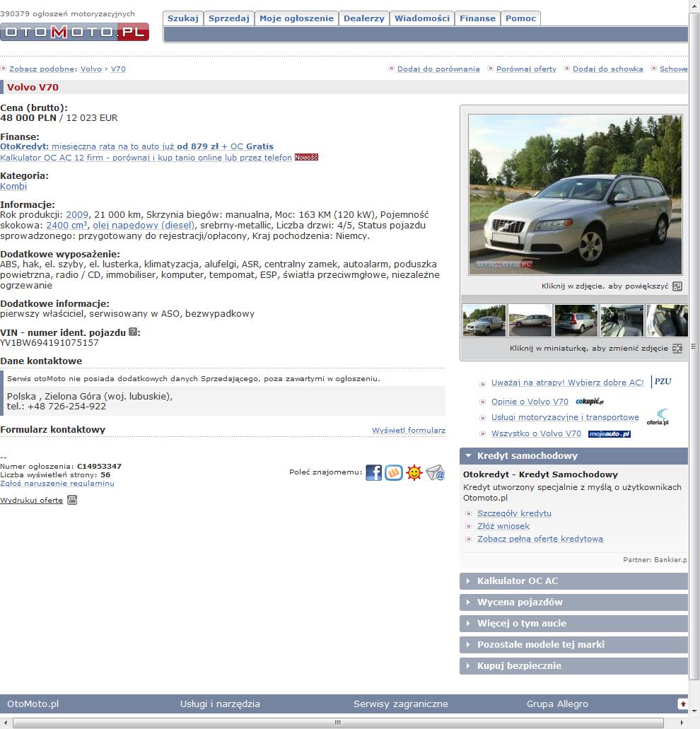Select the fifth seat thumbnail

tap(667, 320)
